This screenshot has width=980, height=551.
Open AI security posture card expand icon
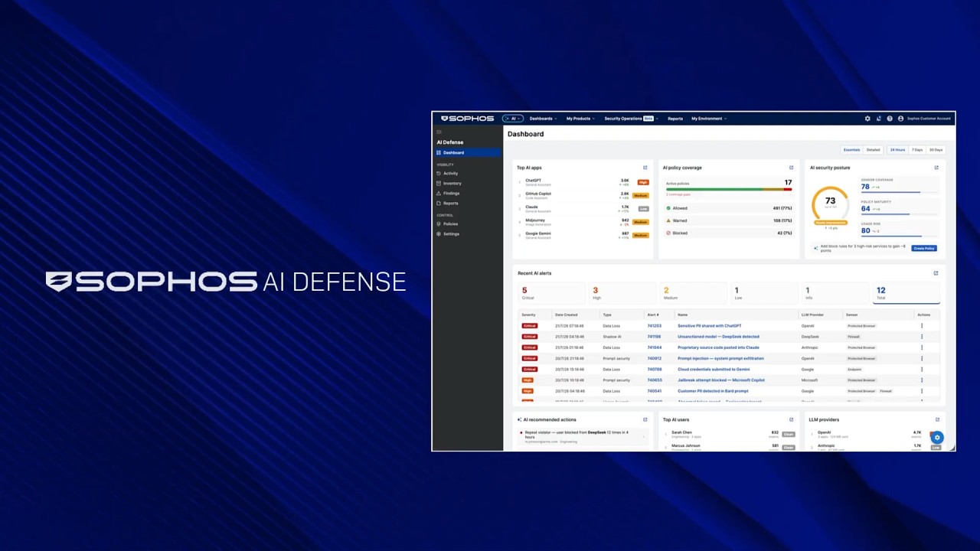[936, 168]
